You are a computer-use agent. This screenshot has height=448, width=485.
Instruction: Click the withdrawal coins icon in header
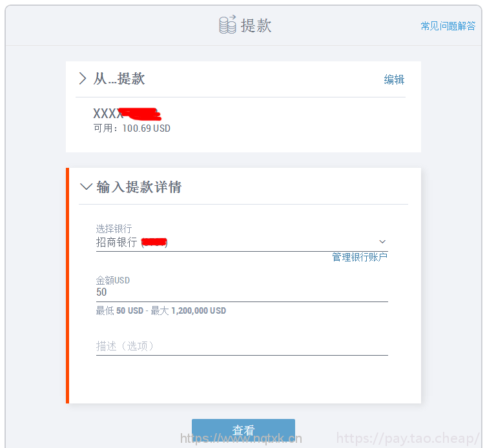(x=227, y=25)
